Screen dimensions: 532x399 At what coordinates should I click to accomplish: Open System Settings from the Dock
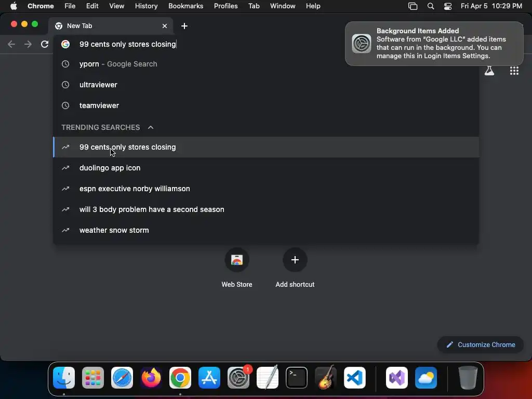coord(238,378)
